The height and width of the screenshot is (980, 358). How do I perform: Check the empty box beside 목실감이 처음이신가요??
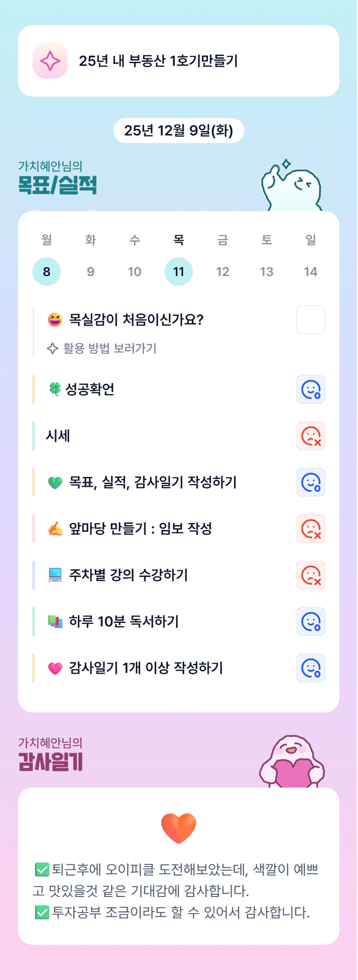click(x=310, y=320)
